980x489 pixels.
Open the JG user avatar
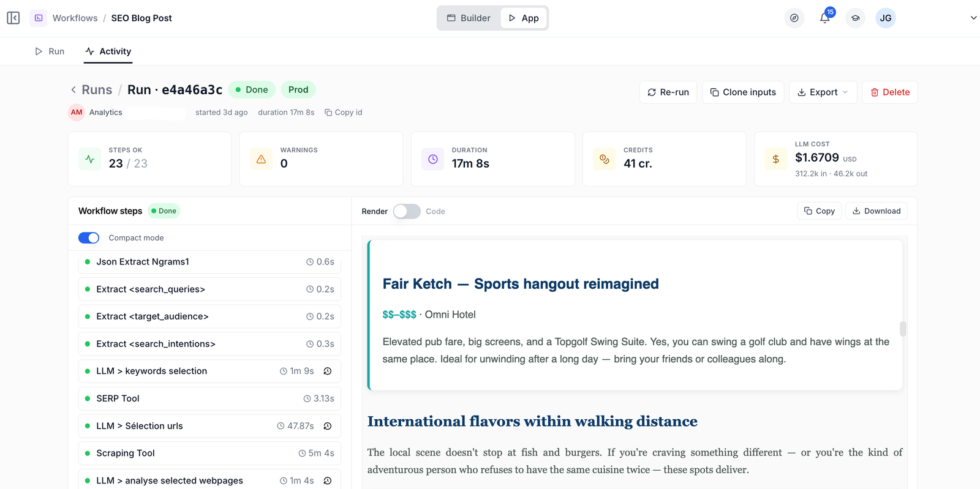pyautogui.click(x=886, y=18)
